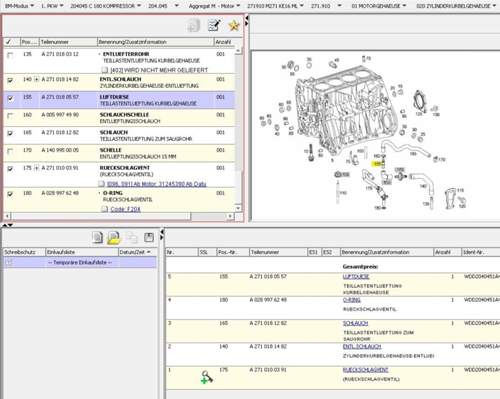Open the note icon beside 'Ab Motor' footnote

(x=101, y=184)
